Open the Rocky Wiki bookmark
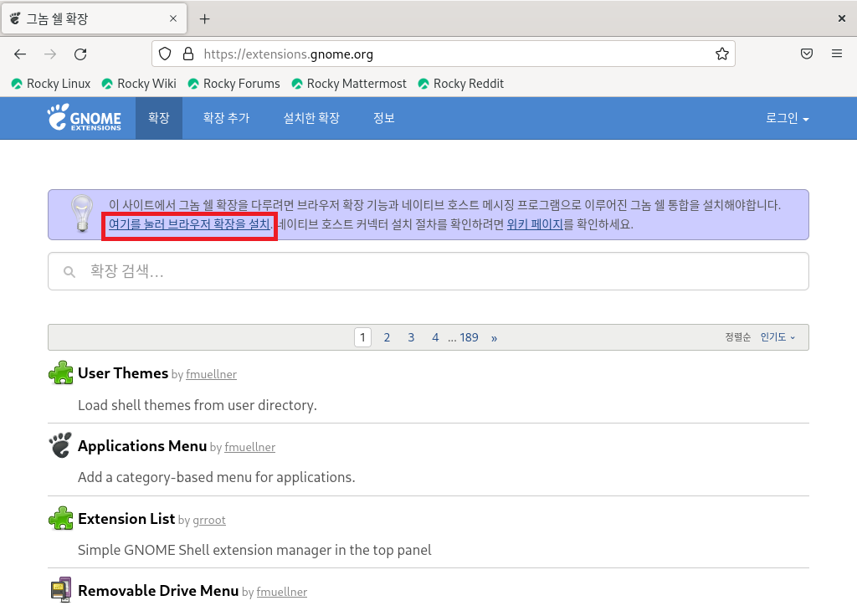This screenshot has height=616, width=857. click(x=139, y=84)
